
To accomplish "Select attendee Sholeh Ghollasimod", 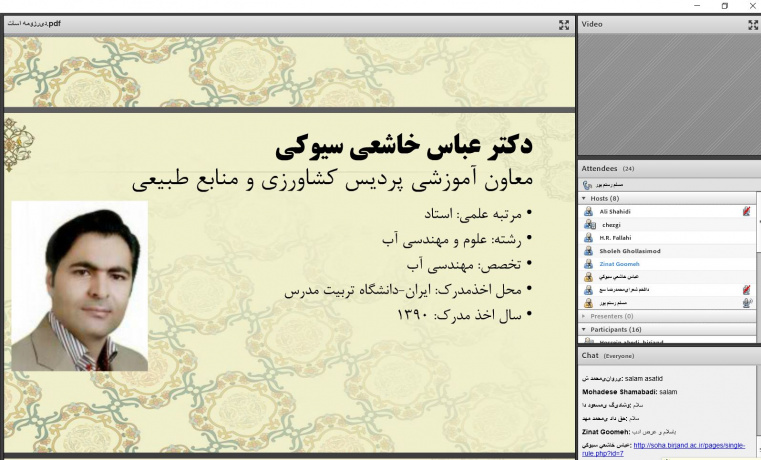I will [x=629, y=251].
